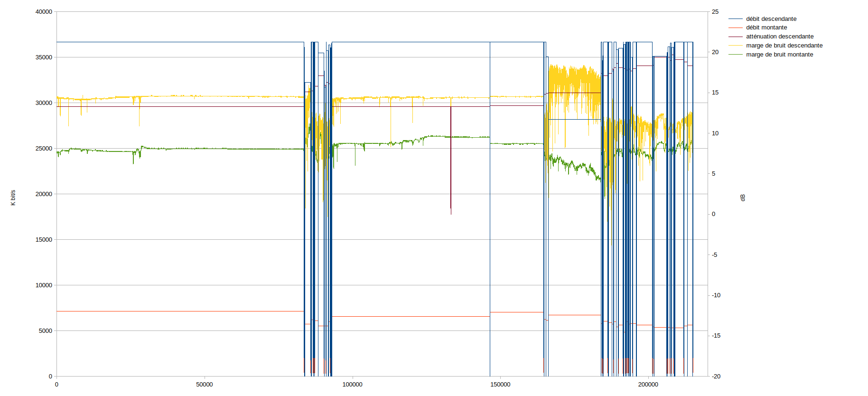Click the 5000 tick label on left axis
This screenshot has height=396, width=868.
pos(46,331)
